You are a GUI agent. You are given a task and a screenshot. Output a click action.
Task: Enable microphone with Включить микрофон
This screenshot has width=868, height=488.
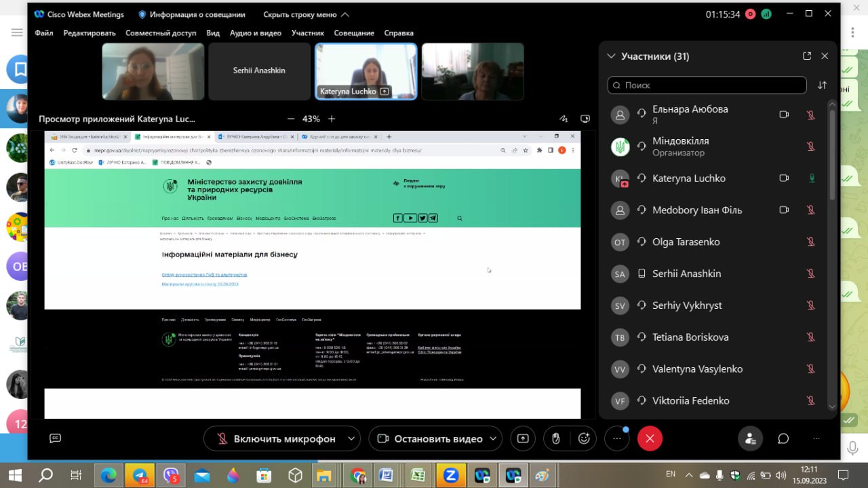[275, 438]
